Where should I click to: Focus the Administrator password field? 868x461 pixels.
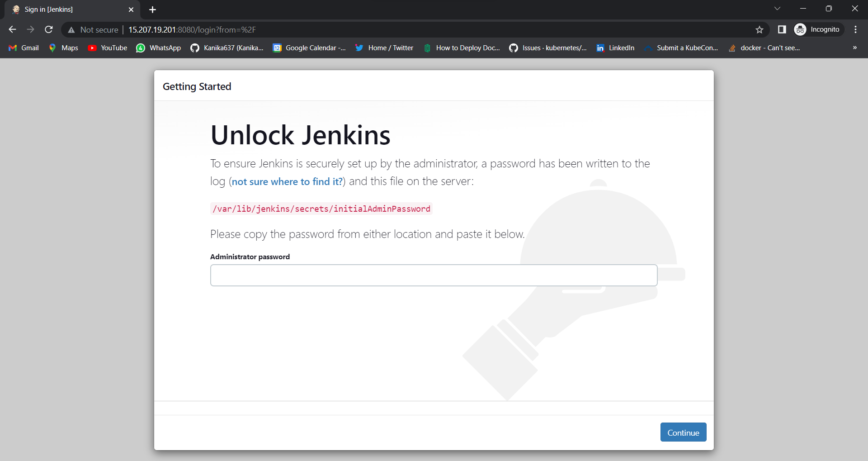(434, 275)
